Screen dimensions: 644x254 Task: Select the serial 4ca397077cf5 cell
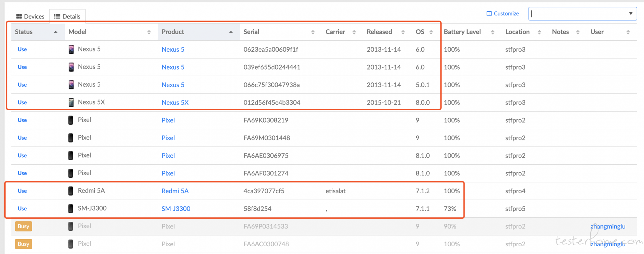(x=264, y=191)
